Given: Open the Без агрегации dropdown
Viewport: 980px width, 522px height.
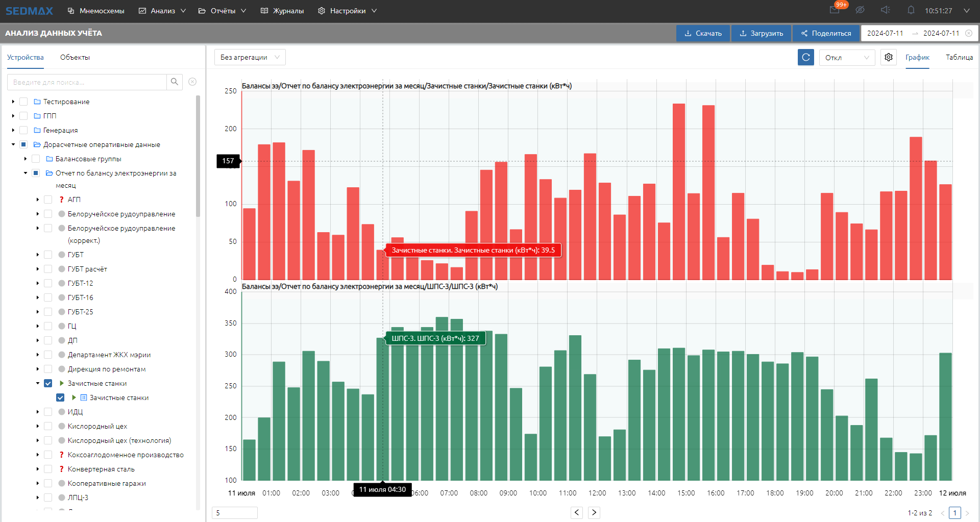Looking at the screenshot, I should point(250,57).
